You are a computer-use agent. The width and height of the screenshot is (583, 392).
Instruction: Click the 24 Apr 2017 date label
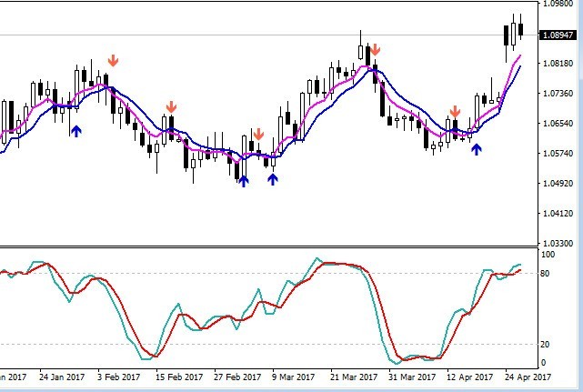[x=528, y=377]
